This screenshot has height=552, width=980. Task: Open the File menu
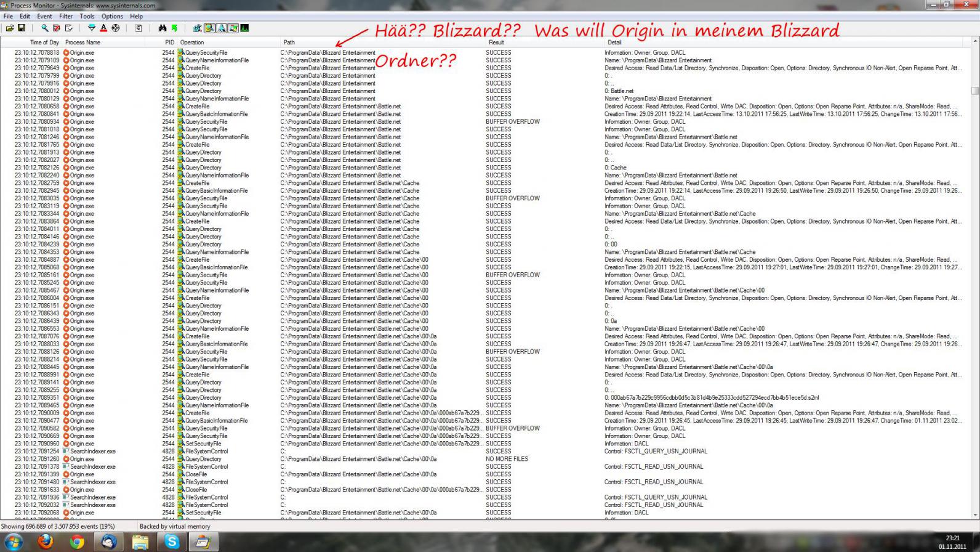(8, 16)
